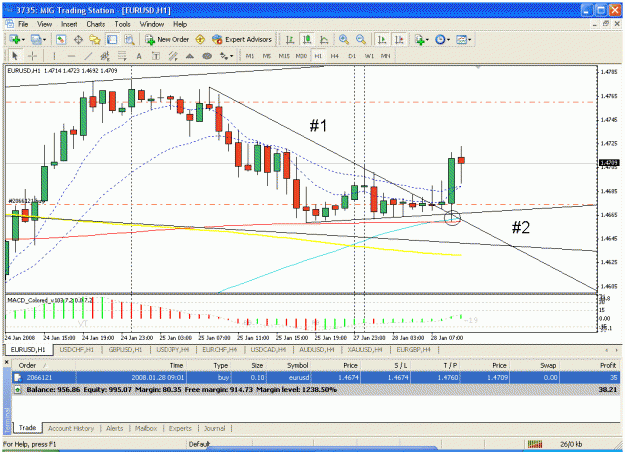Open the Account History terminal tab

point(71,428)
